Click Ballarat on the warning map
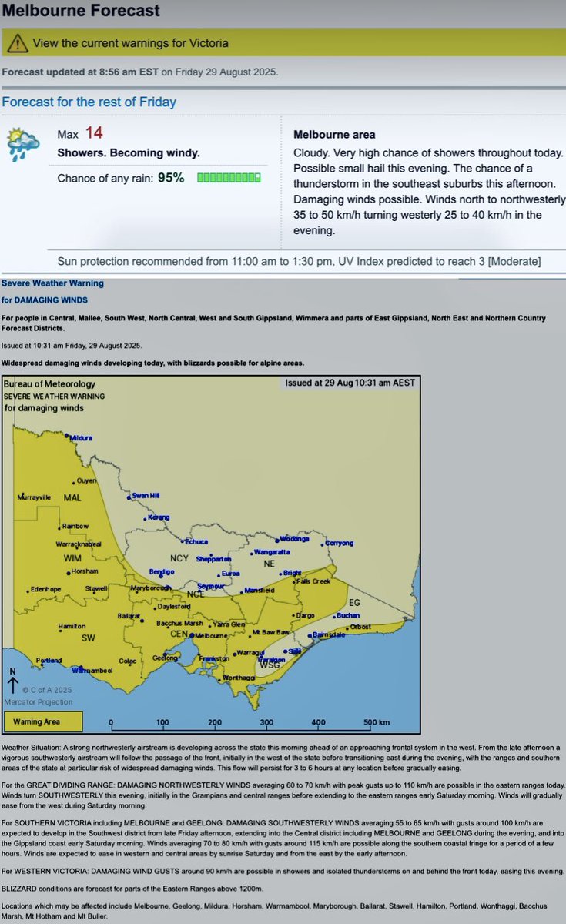The image size is (566, 924). point(129,617)
